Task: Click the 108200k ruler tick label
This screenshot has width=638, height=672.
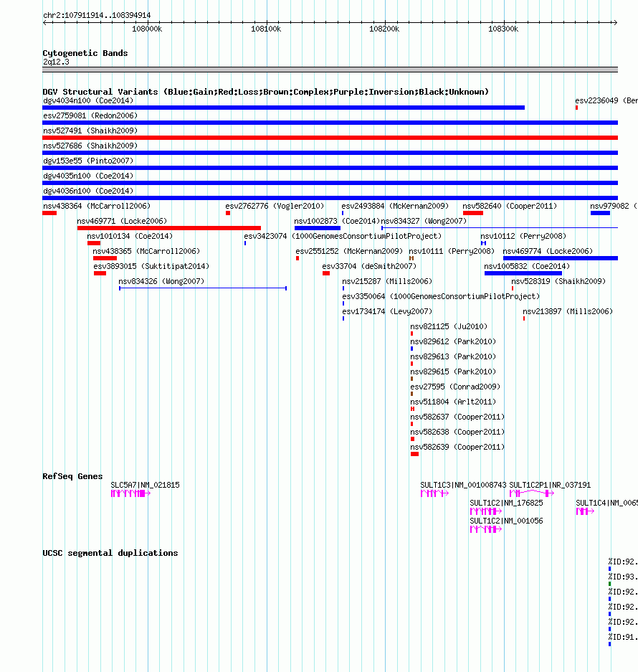Action: pyautogui.click(x=384, y=29)
